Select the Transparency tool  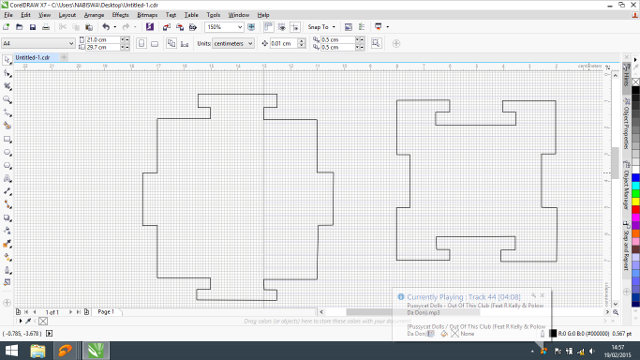[7, 231]
